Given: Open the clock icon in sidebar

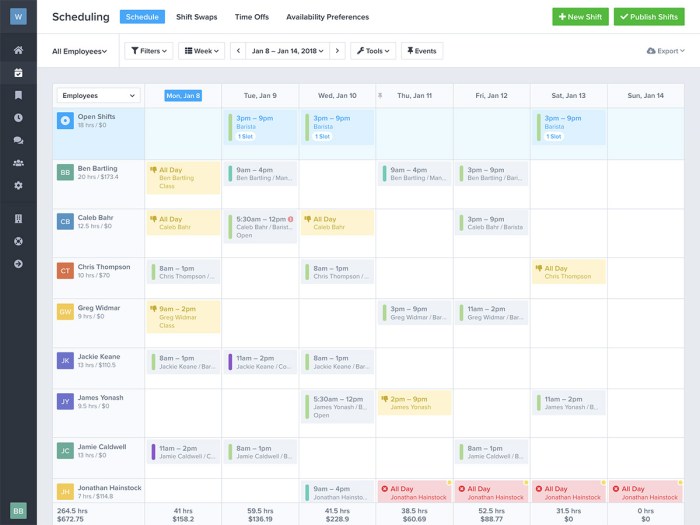Looking at the screenshot, I should click(x=18, y=118).
